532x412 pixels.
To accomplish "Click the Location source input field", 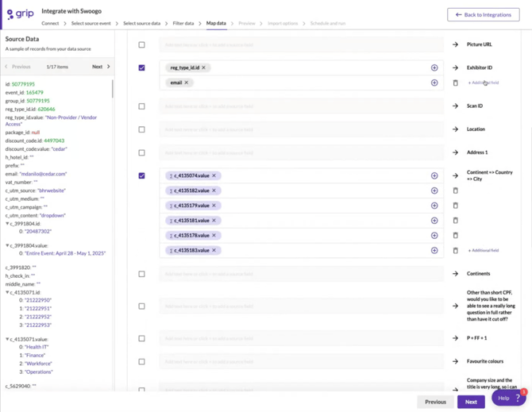I will tap(301, 129).
